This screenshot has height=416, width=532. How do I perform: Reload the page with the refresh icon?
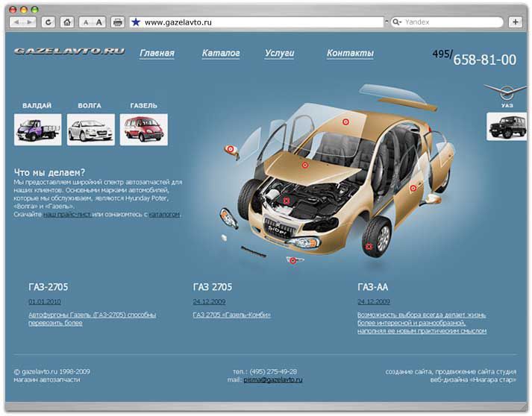(x=48, y=22)
